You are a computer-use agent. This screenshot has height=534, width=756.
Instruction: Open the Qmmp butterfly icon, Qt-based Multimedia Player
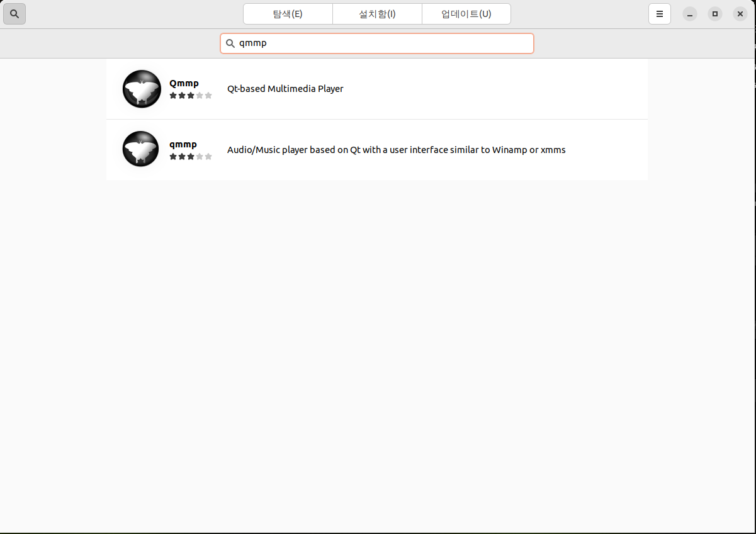[x=142, y=89]
